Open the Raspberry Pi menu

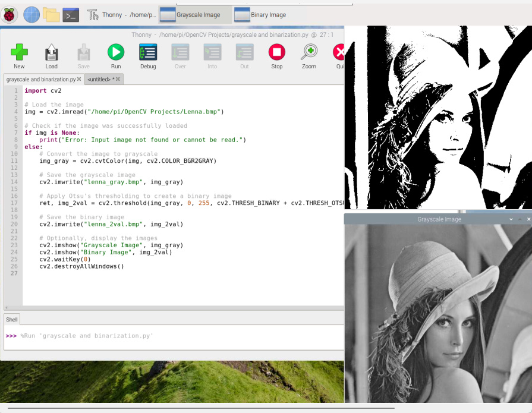9,15
